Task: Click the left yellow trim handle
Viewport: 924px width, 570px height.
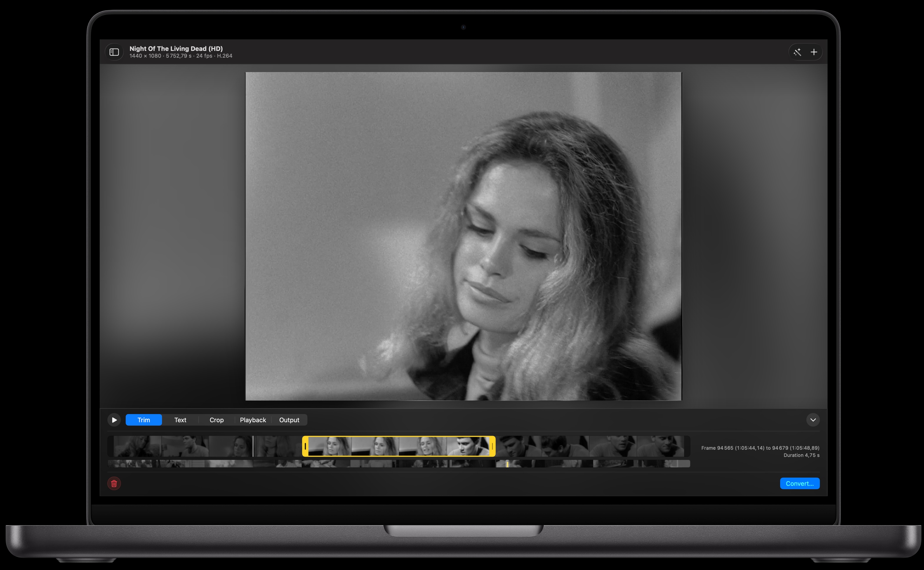Action: pos(305,446)
